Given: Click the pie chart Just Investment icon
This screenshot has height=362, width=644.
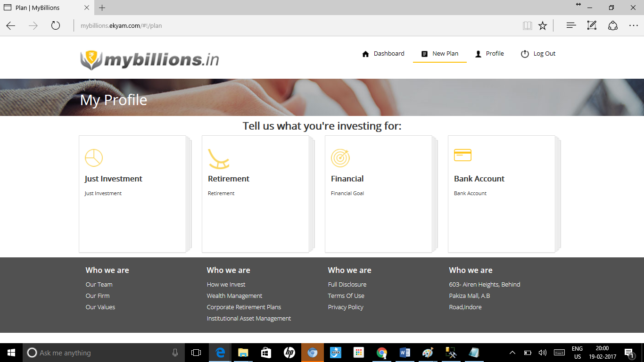Looking at the screenshot, I should [93, 158].
